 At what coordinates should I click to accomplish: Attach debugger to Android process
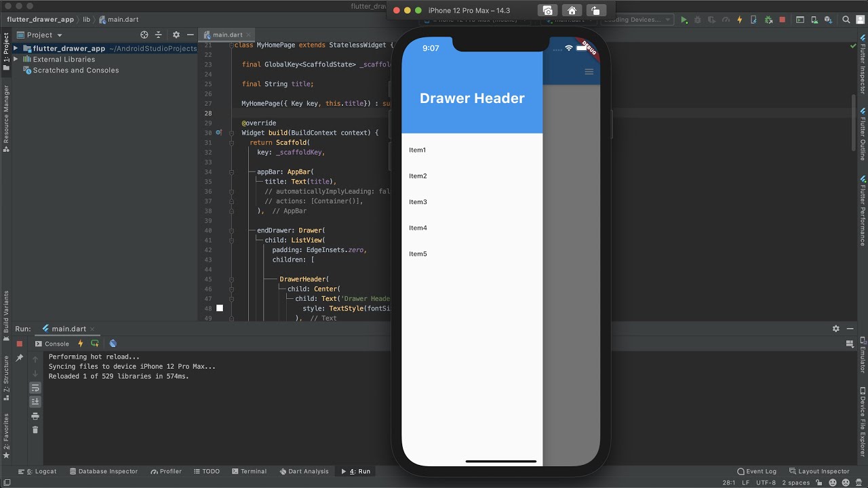click(769, 20)
